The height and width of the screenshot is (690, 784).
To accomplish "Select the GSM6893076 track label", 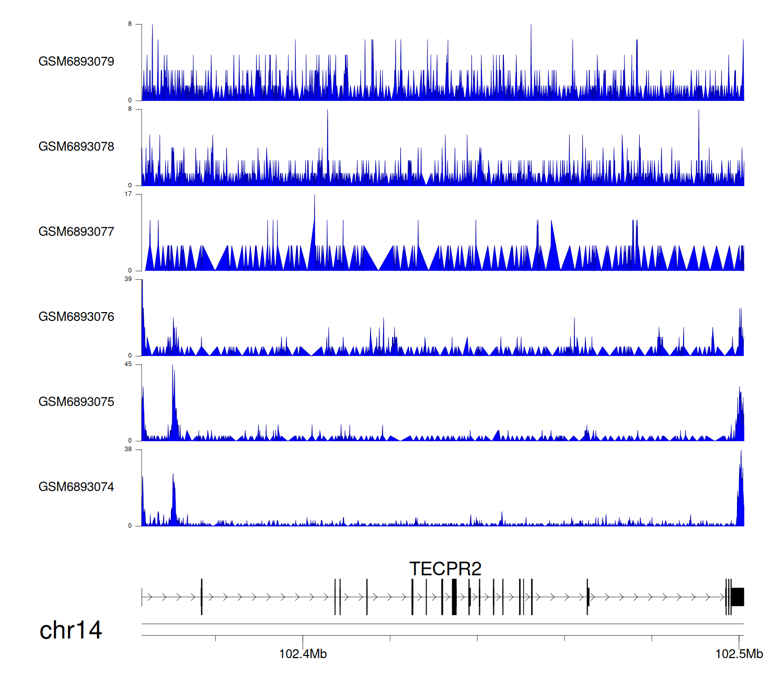I will click(x=76, y=317).
